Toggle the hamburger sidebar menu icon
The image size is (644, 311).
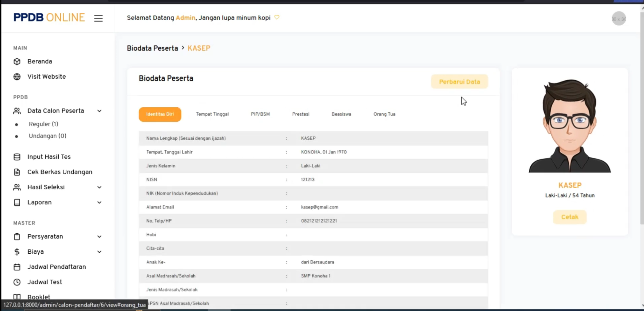pos(98,18)
